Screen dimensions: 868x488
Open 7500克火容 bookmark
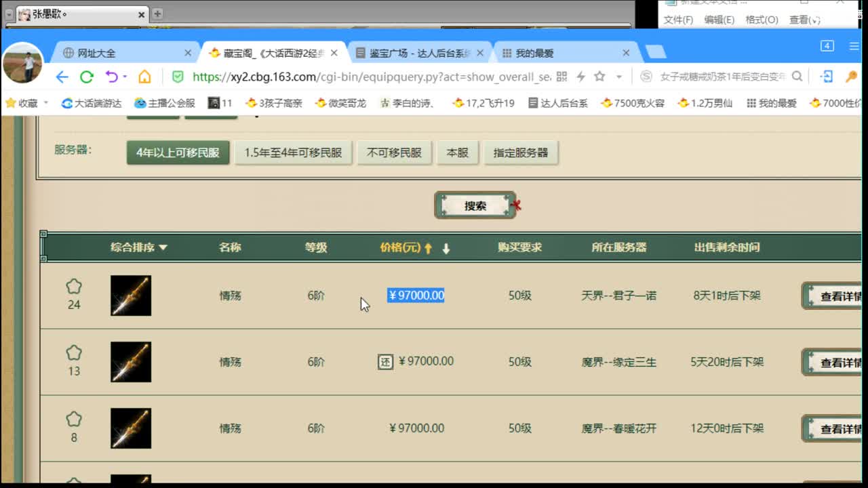(633, 103)
